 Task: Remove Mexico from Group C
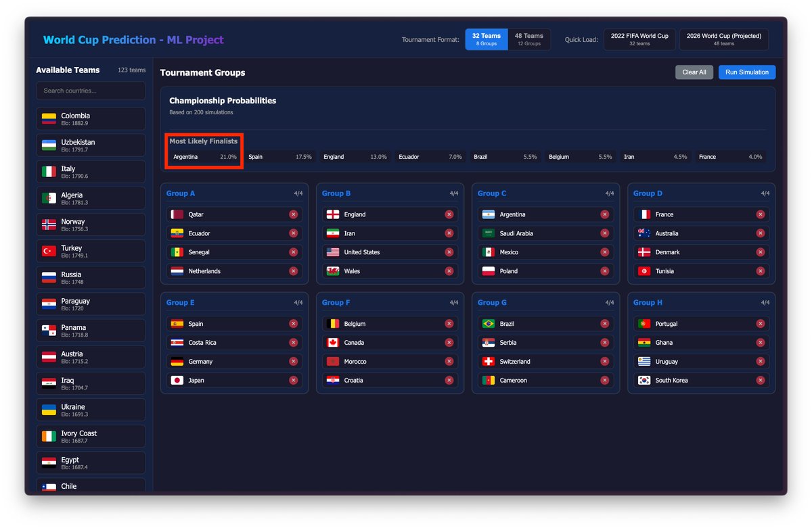[604, 252]
